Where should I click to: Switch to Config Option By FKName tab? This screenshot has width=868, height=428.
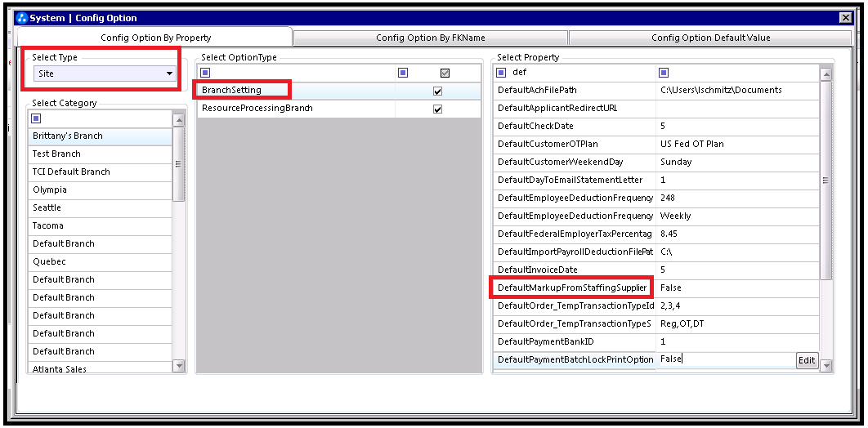430,38
